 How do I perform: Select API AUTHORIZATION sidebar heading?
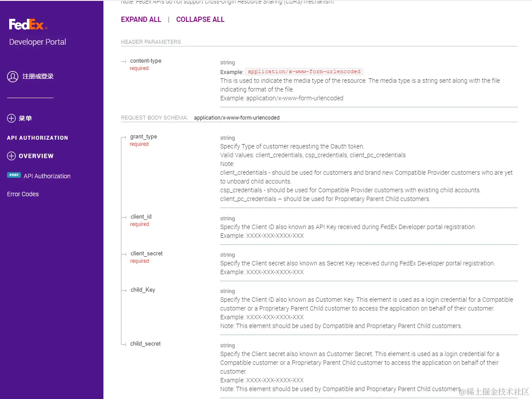tap(38, 138)
